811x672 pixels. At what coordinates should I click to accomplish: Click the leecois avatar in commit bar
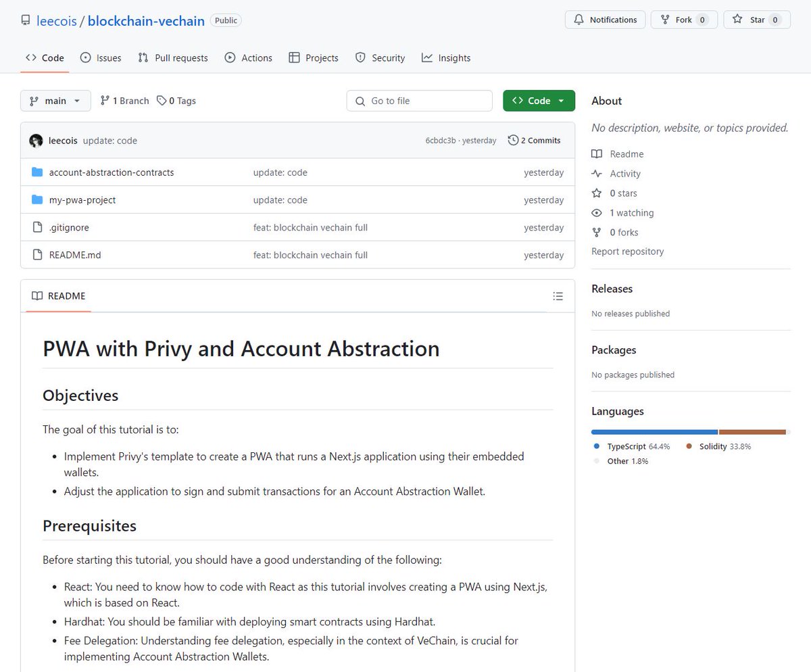pyautogui.click(x=36, y=141)
